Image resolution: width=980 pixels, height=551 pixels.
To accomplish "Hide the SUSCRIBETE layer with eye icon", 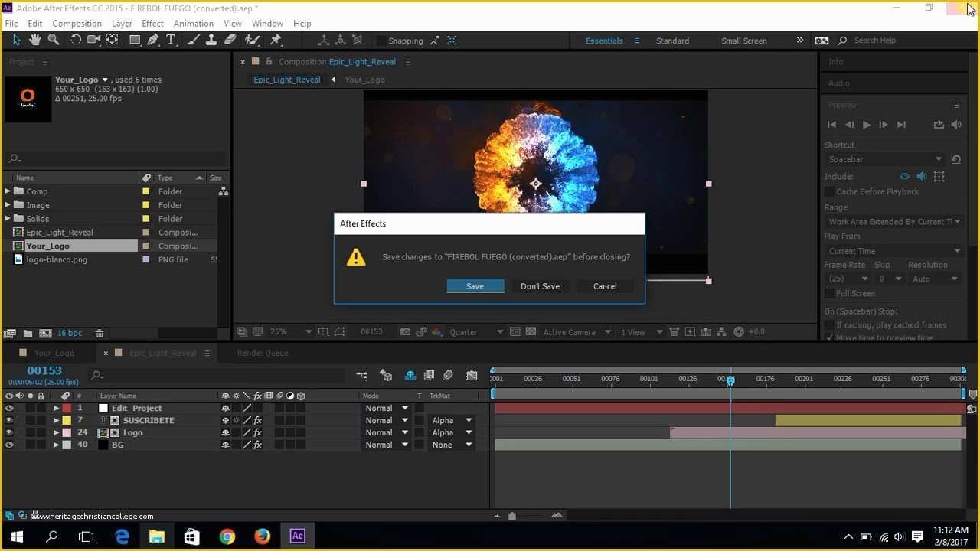I will [x=9, y=420].
